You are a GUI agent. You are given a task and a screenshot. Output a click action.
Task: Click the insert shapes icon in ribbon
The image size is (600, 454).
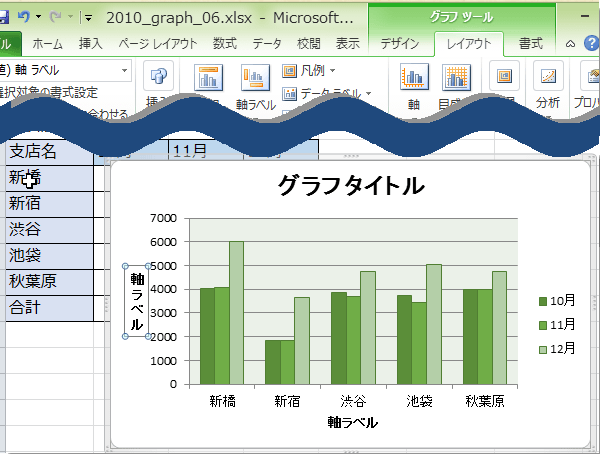158,75
